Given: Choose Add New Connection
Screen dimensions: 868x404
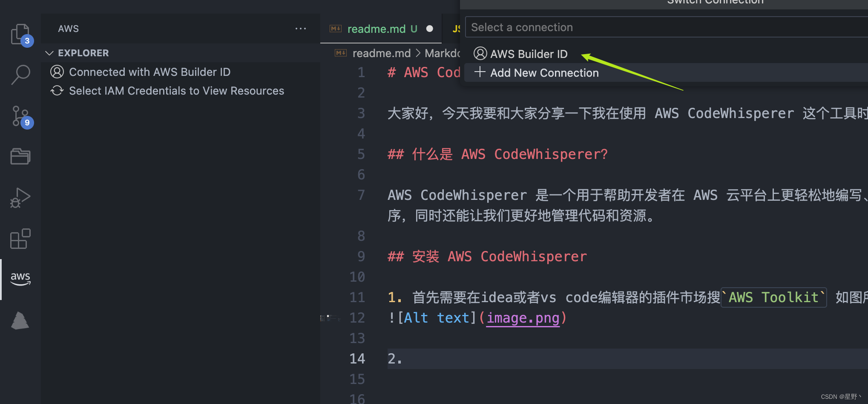Looking at the screenshot, I should pos(666,73).
